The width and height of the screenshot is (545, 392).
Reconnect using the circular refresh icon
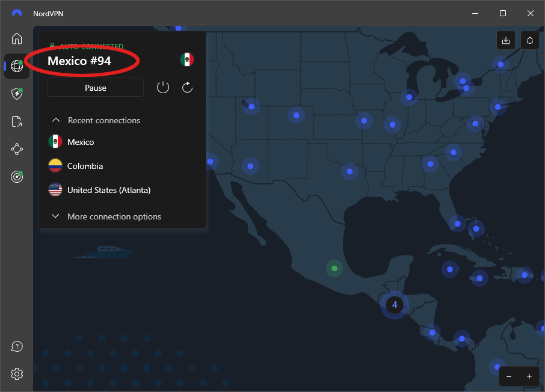187,87
